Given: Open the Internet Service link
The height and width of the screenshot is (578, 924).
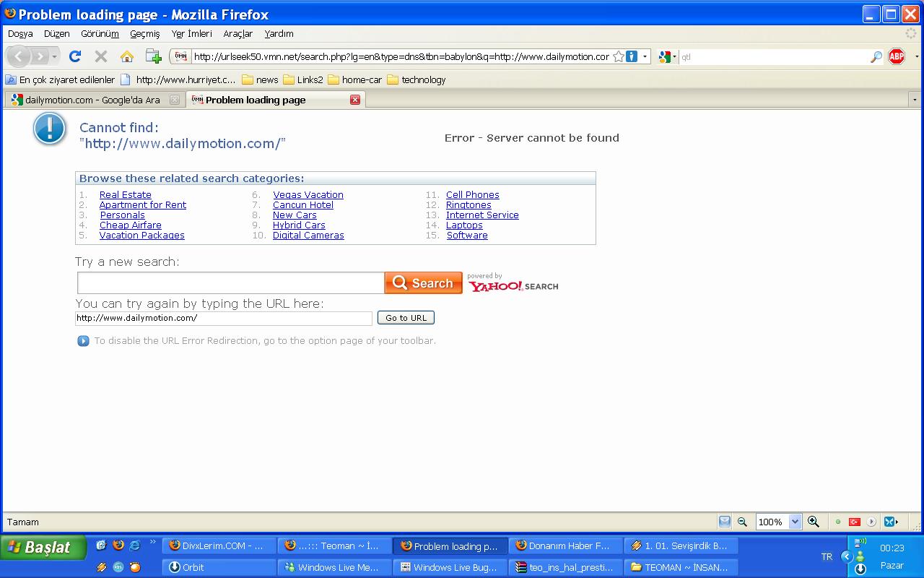Looking at the screenshot, I should click(x=482, y=215).
